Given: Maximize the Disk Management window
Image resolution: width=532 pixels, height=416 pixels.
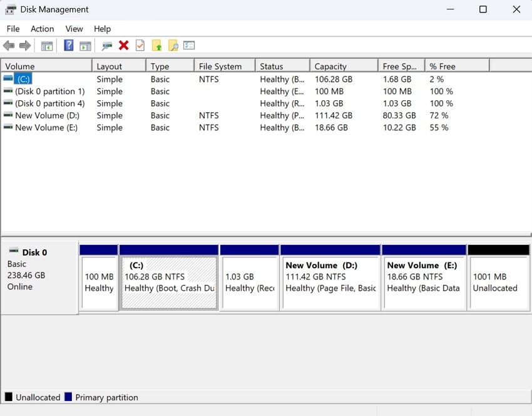Looking at the screenshot, I should click(x=483, y=9).
